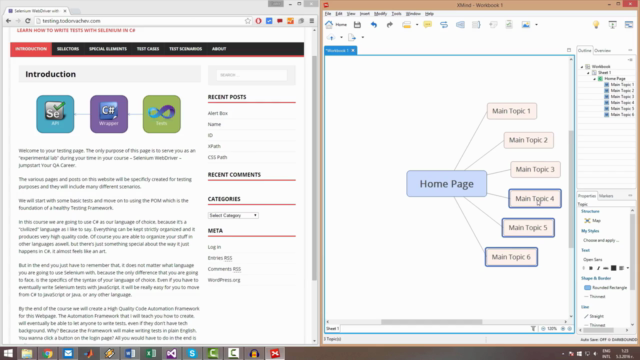Select Main Topic 2 on the canvas
Image resolution: width=640 pixels, height=360 pixels.
(x=528, y=140)
